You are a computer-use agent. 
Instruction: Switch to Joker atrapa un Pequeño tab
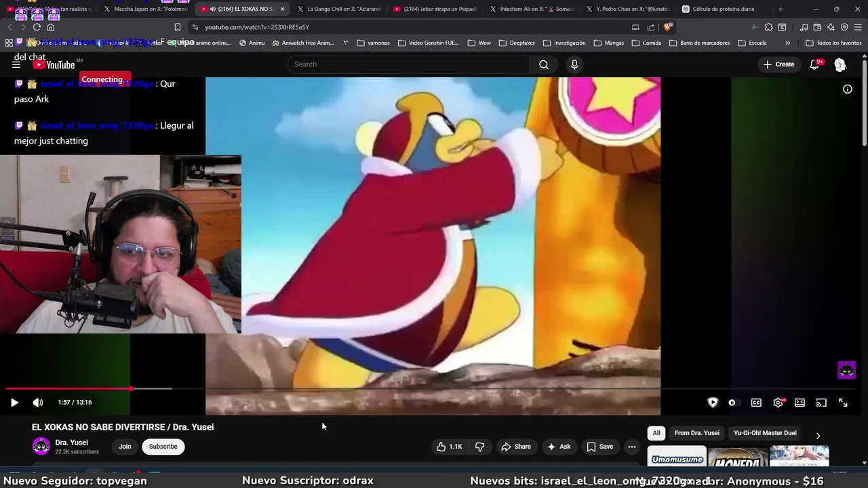435,9
